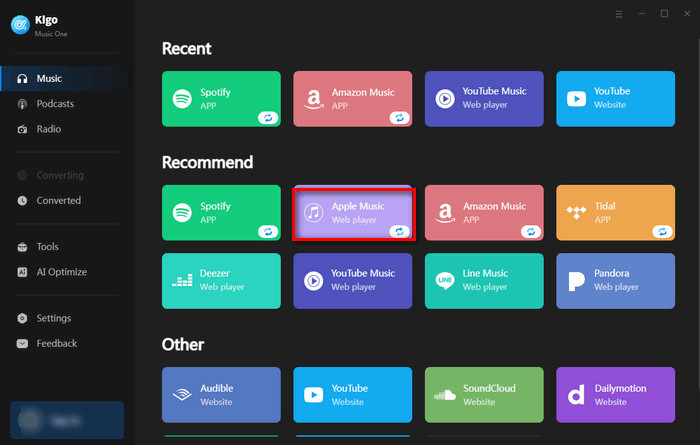Click the Podcasts microphone icon
Image resolution: width=700 pixels, height=445 pixels.
tap(22, 104)
